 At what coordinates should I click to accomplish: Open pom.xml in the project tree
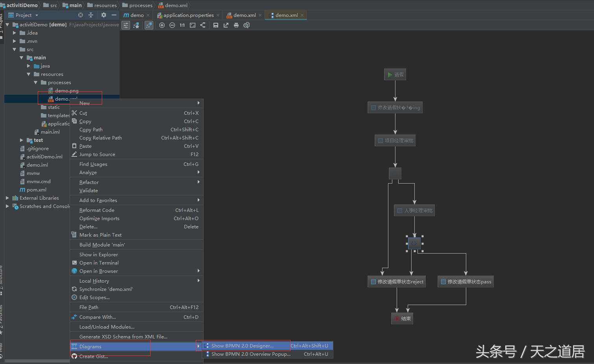pyautogui.click(x=36, y=190)
